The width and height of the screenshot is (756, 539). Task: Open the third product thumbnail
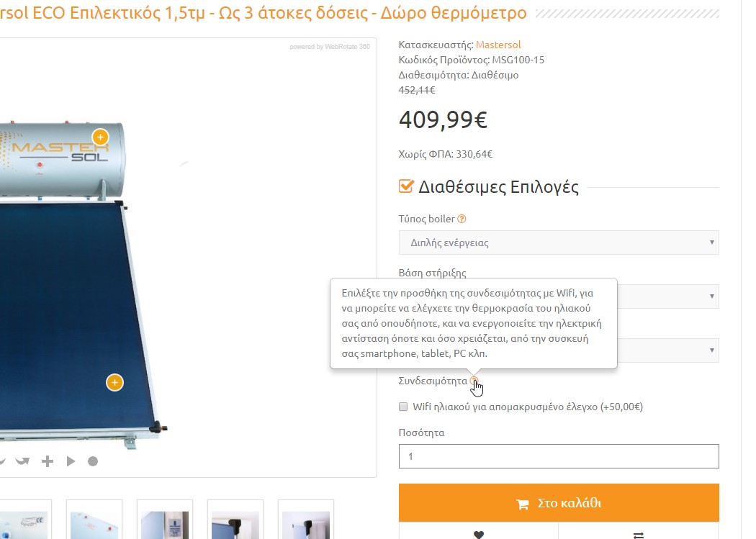(164, 520)
